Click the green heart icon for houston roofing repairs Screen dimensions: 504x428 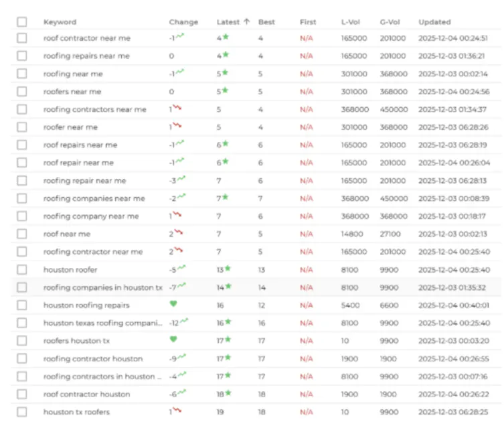tap(173, 304)
